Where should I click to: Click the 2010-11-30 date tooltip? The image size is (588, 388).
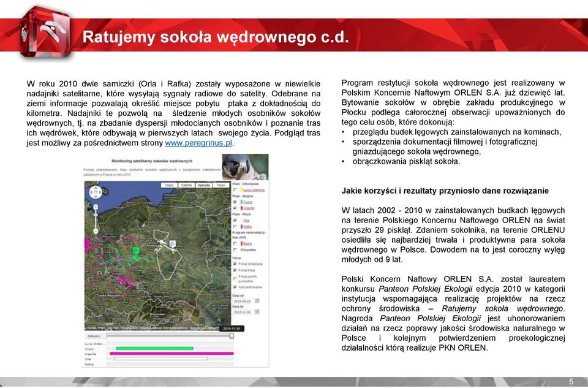pos(232,329)
